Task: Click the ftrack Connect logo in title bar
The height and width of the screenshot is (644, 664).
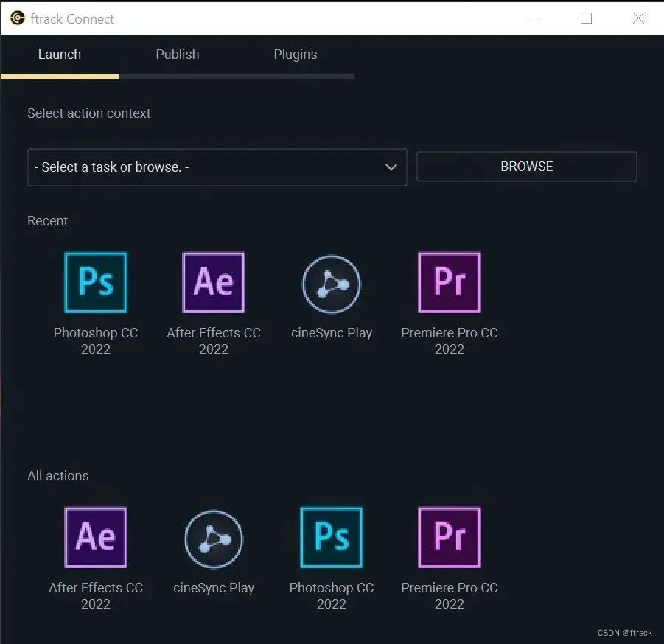Action: click(18, 18)
